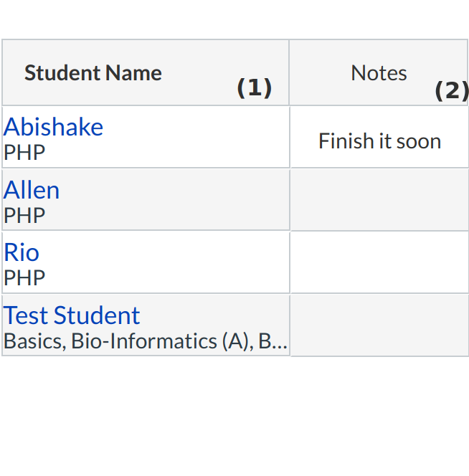The image size is (469, 476).
Task: Click the PHP course label under Abishake
Action: coord(24,152)
